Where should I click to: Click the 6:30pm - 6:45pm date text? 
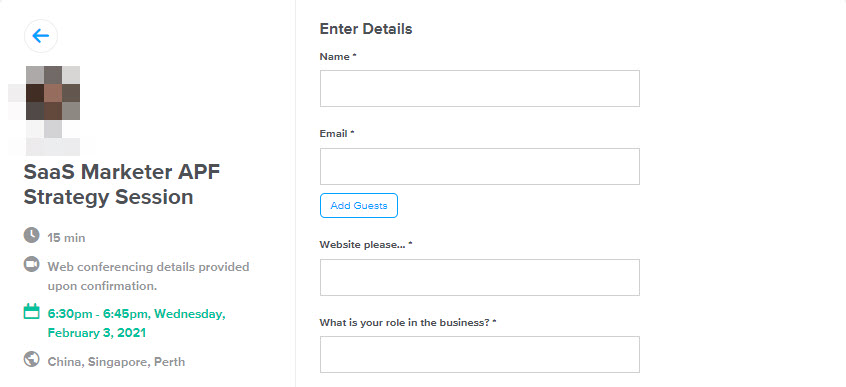coord(137,323)
